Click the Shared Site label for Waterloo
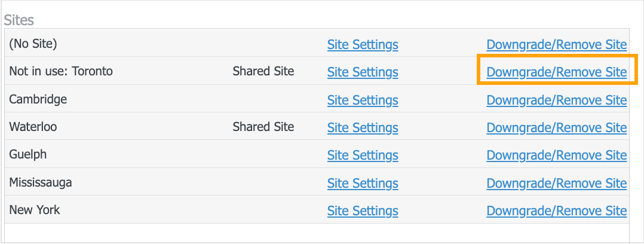 click(263, 127)
